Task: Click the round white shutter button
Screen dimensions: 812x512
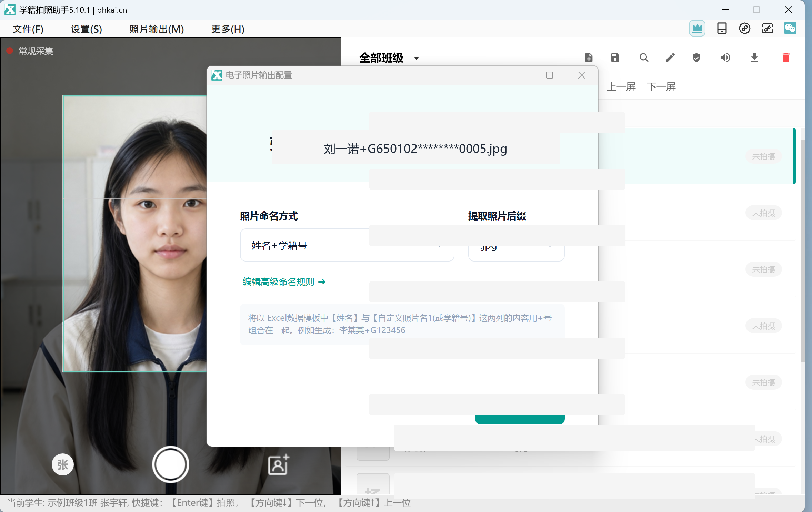Action: 170,464
